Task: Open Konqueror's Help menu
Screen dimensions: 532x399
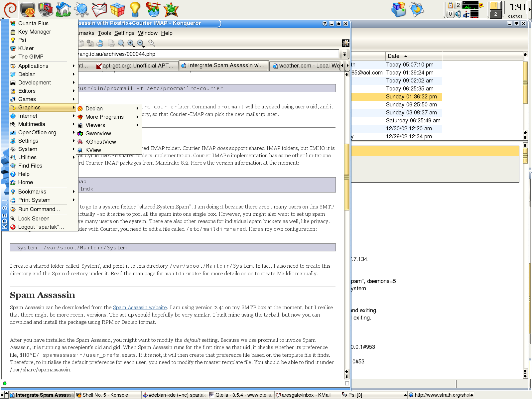Action: coord(167,33)
